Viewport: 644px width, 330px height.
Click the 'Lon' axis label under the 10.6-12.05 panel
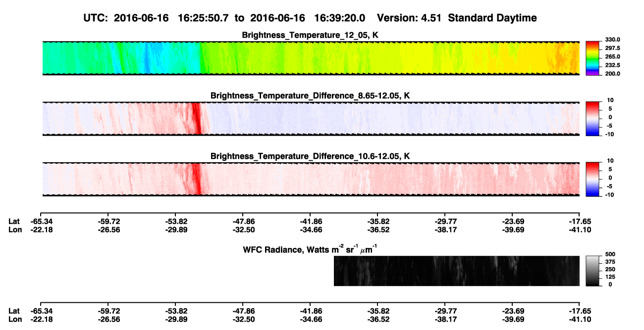[15, 230]
